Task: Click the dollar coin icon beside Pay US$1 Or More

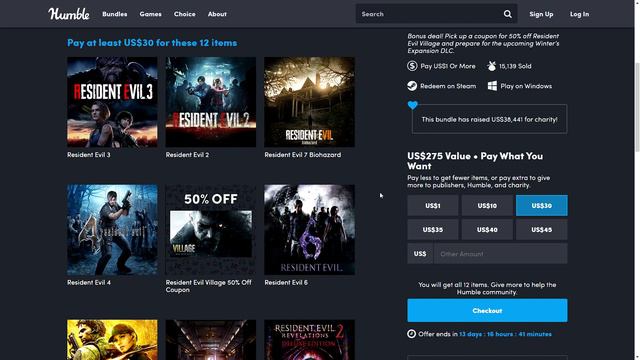Action: click(x=412, y=66)
